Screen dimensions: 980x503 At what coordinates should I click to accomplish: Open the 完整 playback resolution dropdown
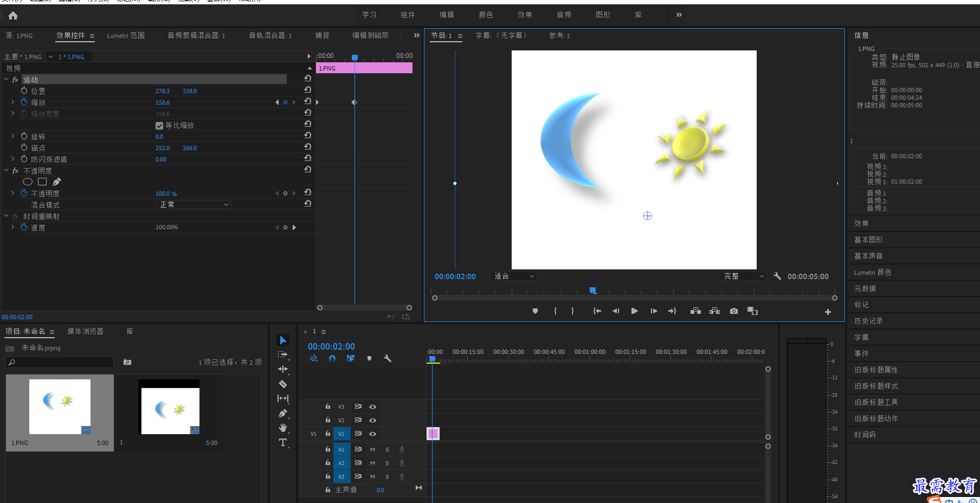[743, 276]
